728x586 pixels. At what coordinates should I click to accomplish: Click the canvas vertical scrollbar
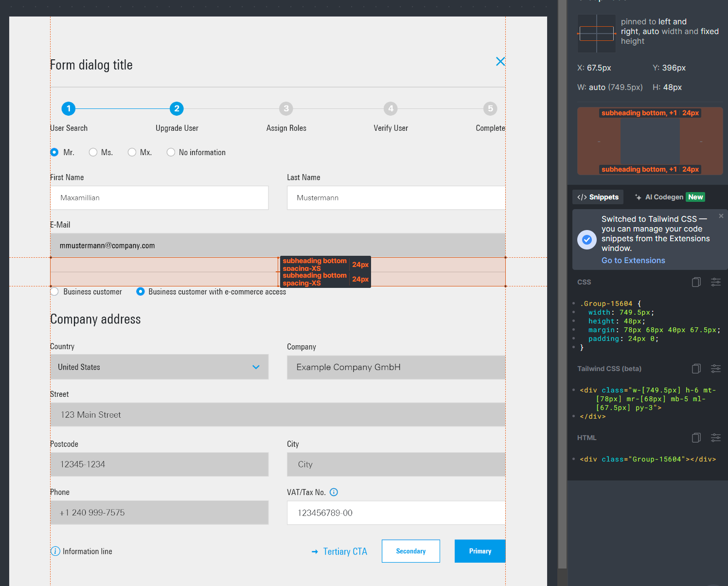(x=563, y=284)
